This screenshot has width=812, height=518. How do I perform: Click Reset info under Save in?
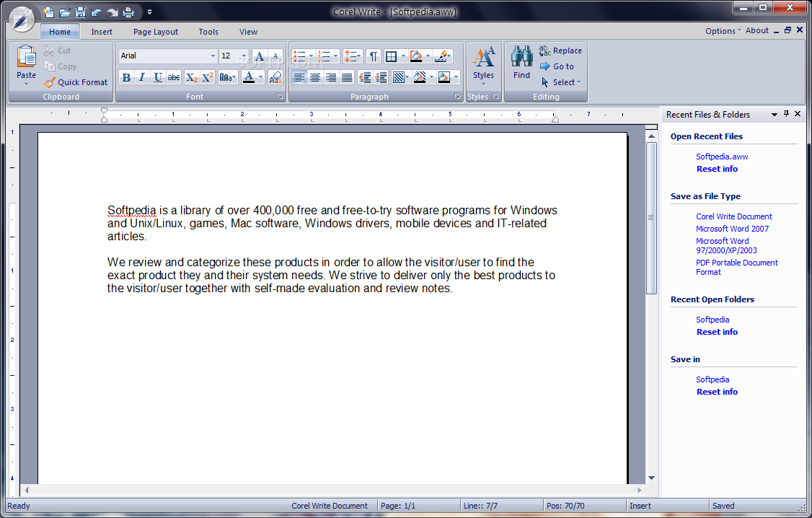[x=717, y=392]
